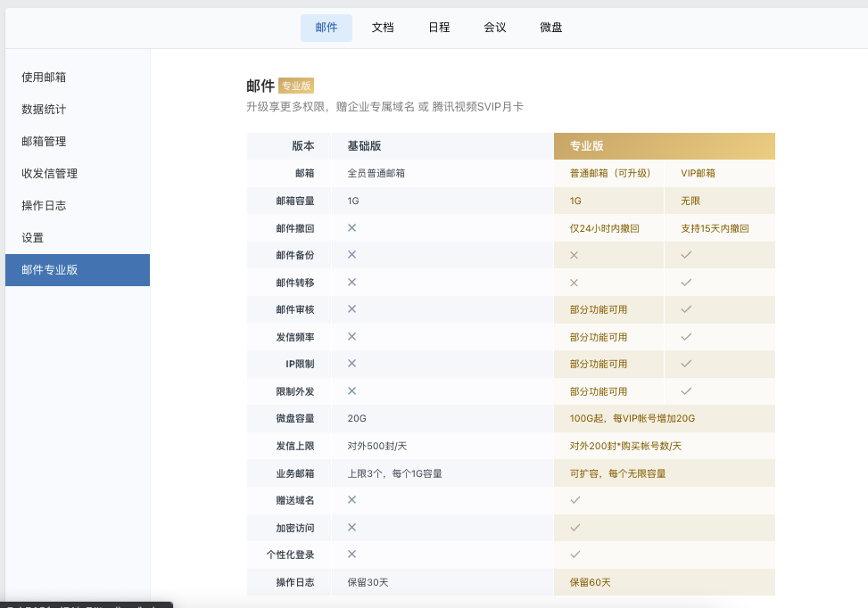
Task: Open 收发信管理 from the sidebar
Action: (49, 174)
